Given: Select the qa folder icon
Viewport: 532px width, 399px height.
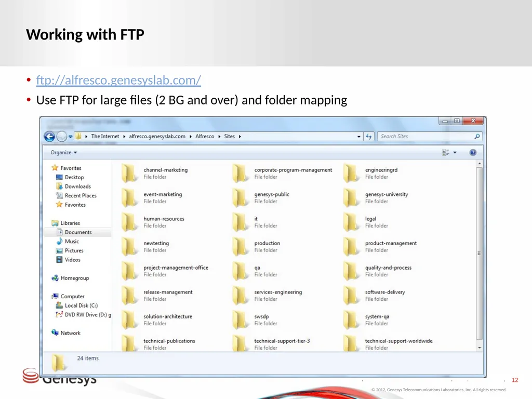Looking at the screenshot, I should coord(240,271).
